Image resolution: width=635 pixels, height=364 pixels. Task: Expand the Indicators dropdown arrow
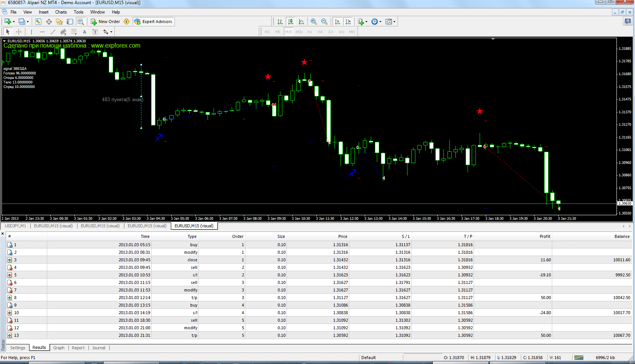[x=367, y=22]
